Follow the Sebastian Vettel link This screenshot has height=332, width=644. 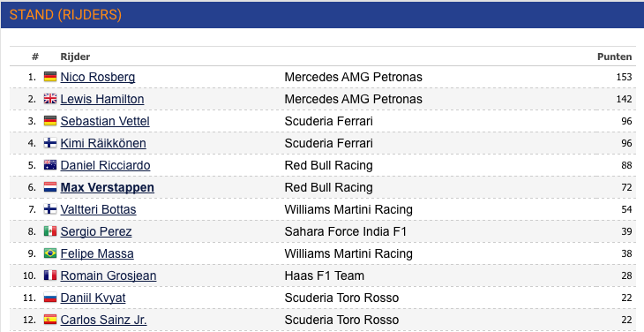(105, 121)
